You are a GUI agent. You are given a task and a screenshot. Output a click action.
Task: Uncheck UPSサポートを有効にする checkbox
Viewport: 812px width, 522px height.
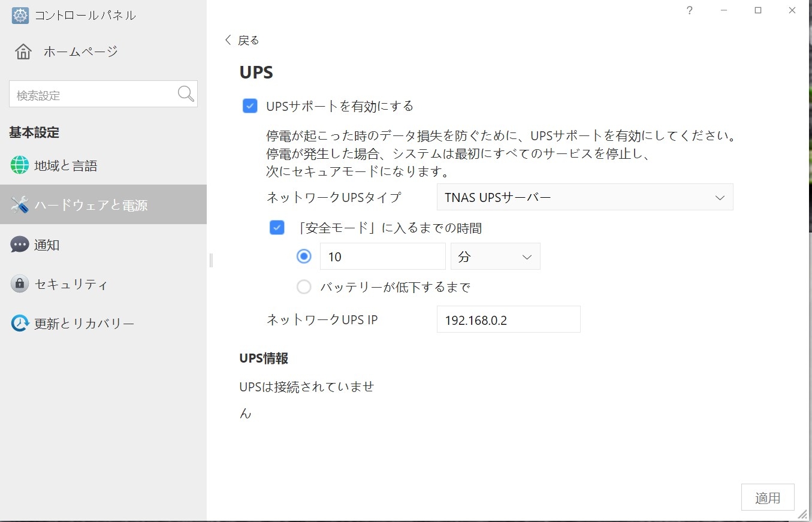(x=250, y=106)
